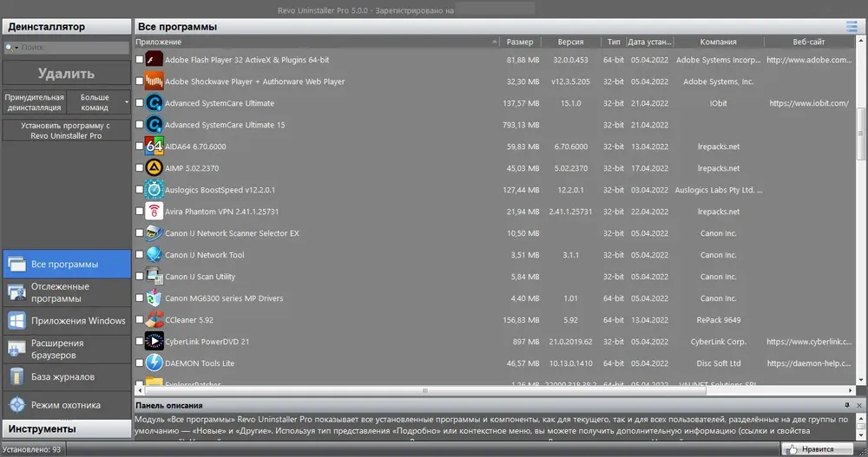Click the Advanced SystemCare Ultimate icon, version 15.1.0

tap(154, 103)
